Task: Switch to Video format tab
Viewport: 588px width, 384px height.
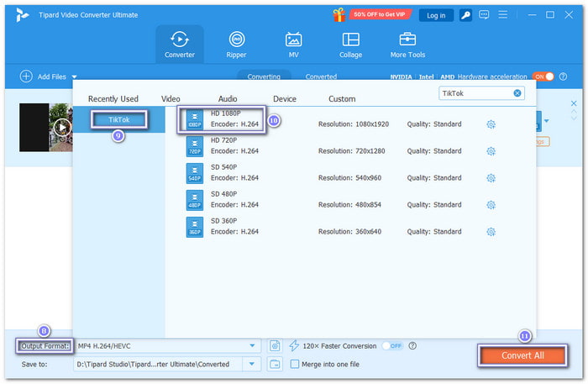Action: pyautogui.click(x=171, y=98)
